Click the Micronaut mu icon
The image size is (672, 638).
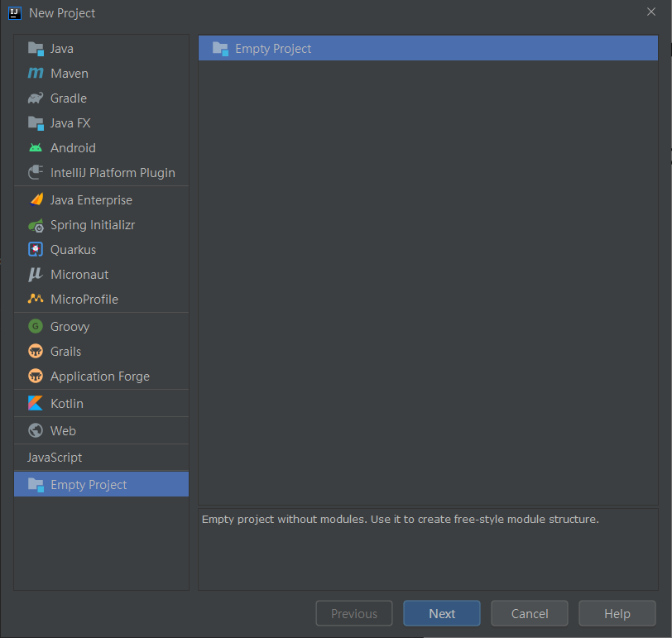[35, 274]
